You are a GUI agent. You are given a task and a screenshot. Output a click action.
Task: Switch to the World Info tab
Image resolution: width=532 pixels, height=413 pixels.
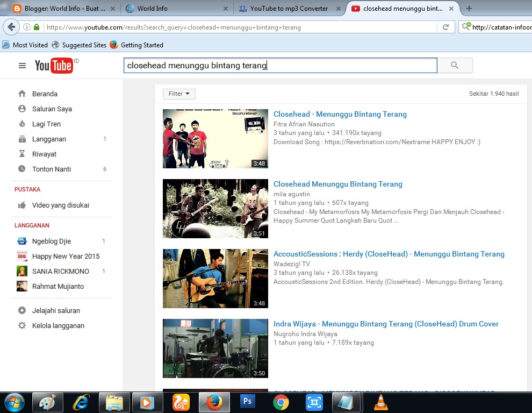pos(176,9)
